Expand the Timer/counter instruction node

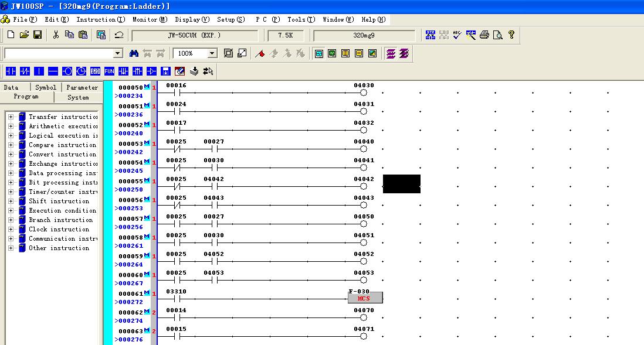click(11, 192)
